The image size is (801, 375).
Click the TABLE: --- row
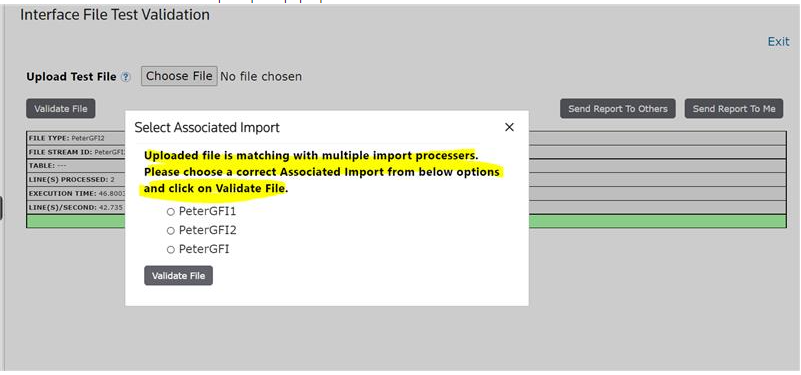(x=406, y=166)
